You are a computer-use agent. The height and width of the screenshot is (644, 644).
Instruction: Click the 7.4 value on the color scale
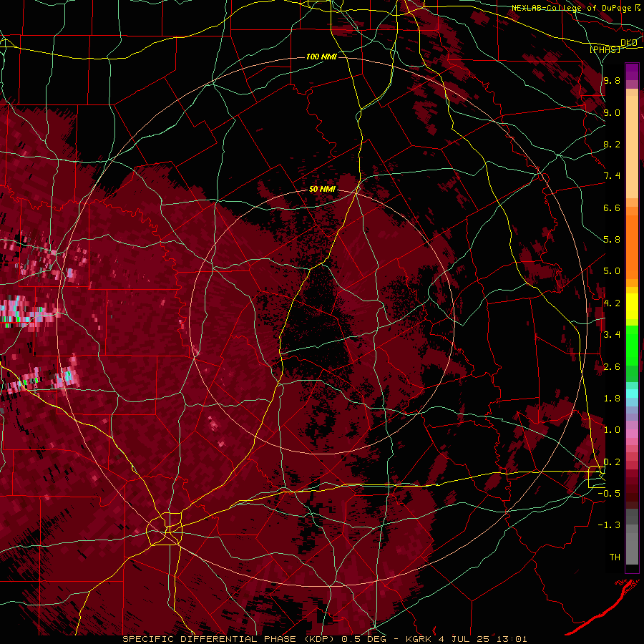point(612,176)
